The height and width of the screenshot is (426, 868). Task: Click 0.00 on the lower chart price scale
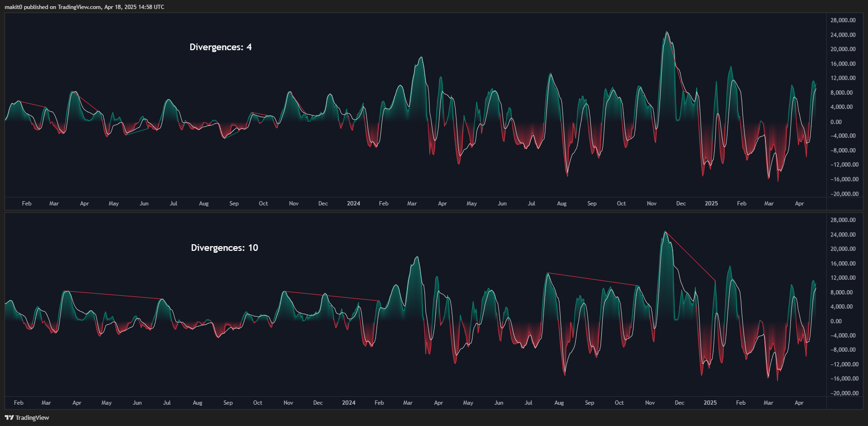(836, 321)
